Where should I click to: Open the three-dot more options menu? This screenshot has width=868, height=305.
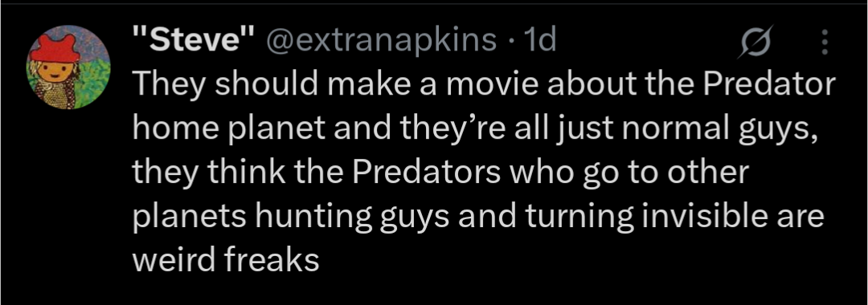(825, 42)
